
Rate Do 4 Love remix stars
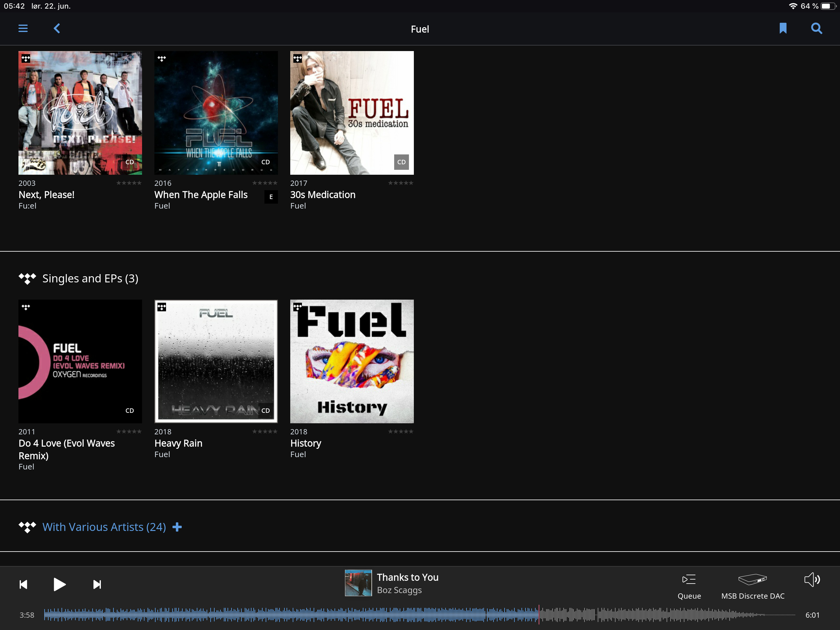[x=129, y=431]
